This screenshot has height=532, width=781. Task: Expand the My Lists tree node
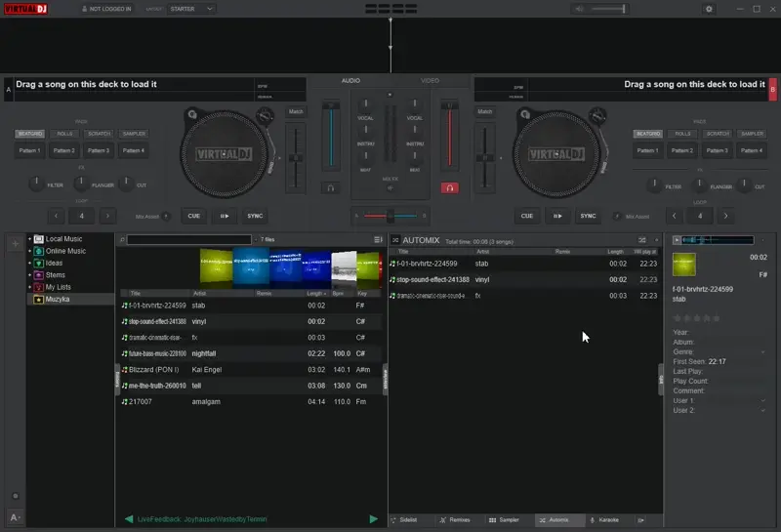pyautogui.click(x=30, y=287)
